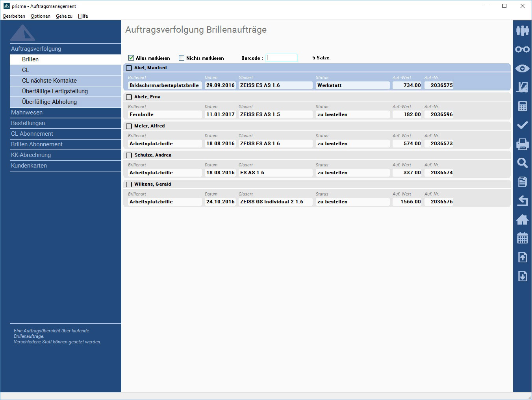
Task: Click the checkmark icon in right toolbar
Action: [x=523, y=125]
